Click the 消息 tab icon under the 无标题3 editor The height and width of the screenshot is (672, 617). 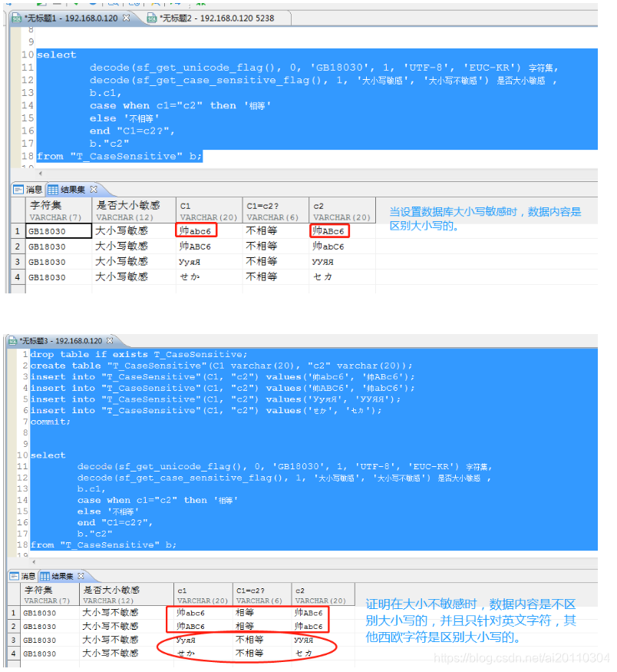tap(15, 576)
